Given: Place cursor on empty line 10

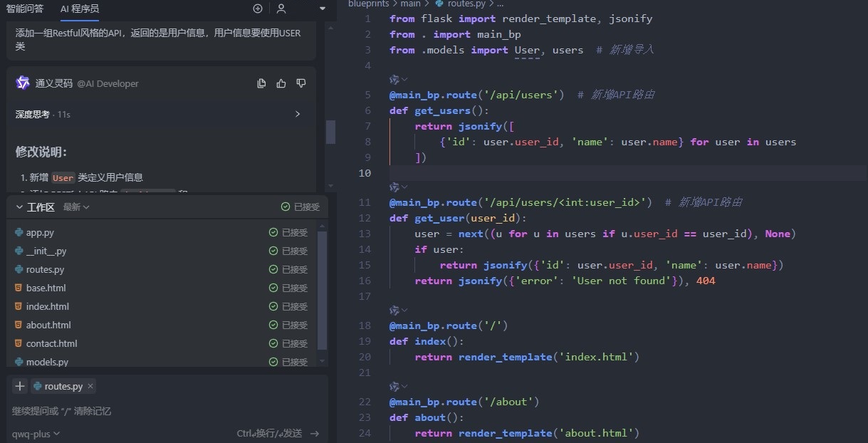Looking at the screenshot, I should [x=627, y=173].
